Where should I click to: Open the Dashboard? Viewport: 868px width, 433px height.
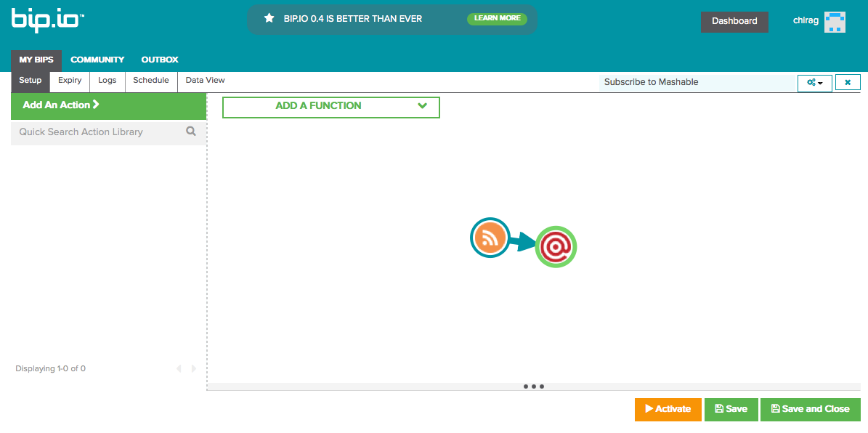[734, 22]
